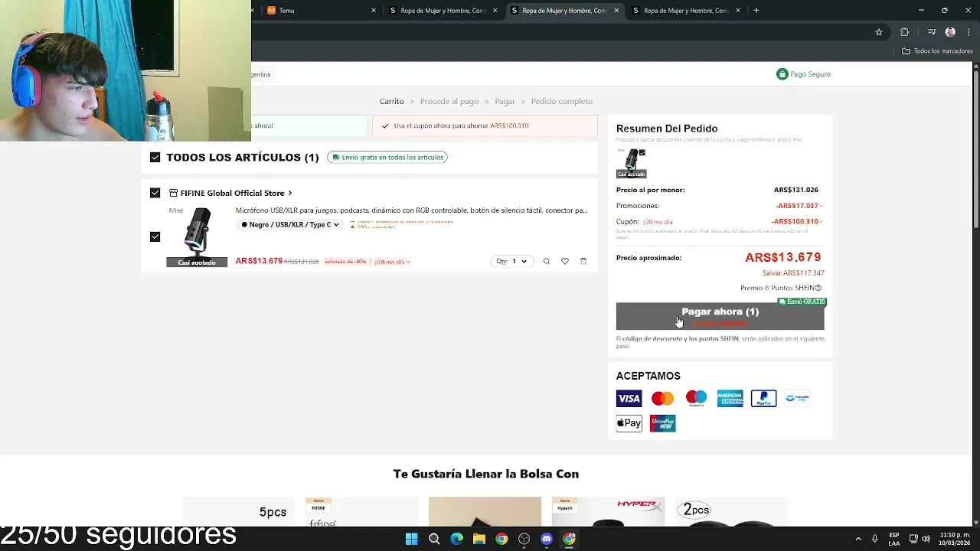Open the Qty quantity dropdown

pyautogui.click(x=512, y=261)
